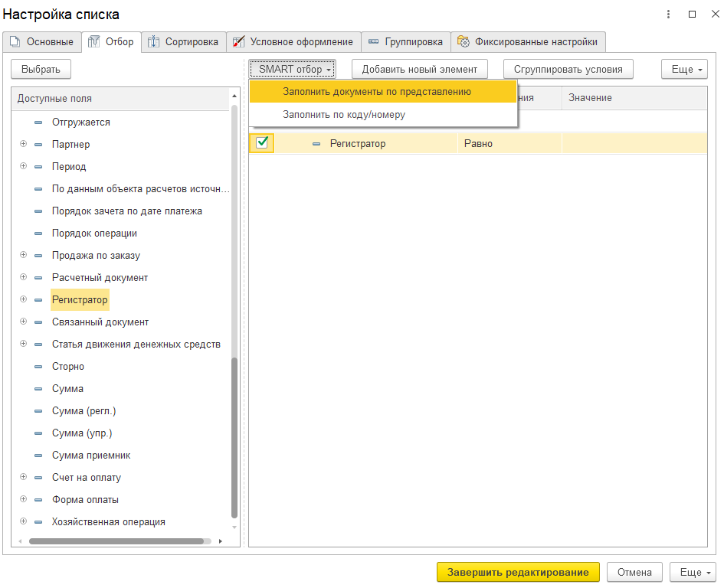The image size is (724, 588).
Task: Click the vertical three-dot menu icon in title bar
Action: (x=668, y=15)
